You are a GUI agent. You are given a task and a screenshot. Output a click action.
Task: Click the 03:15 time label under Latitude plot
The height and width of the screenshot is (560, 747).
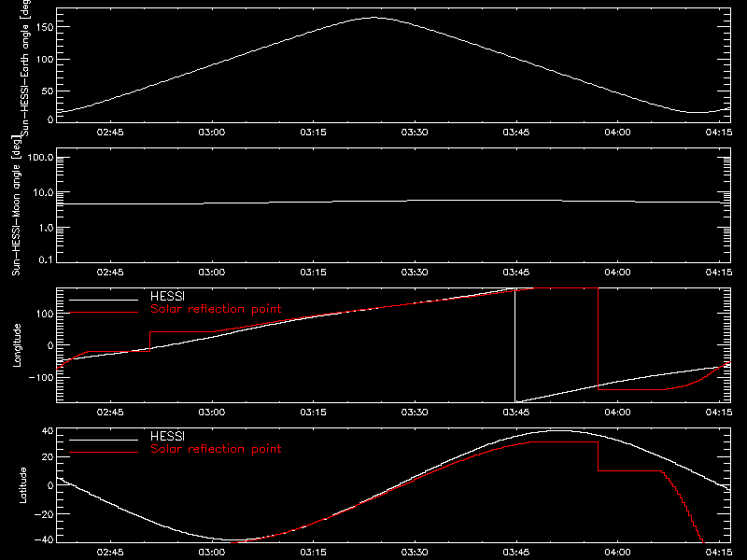click(x=313, y=553)
